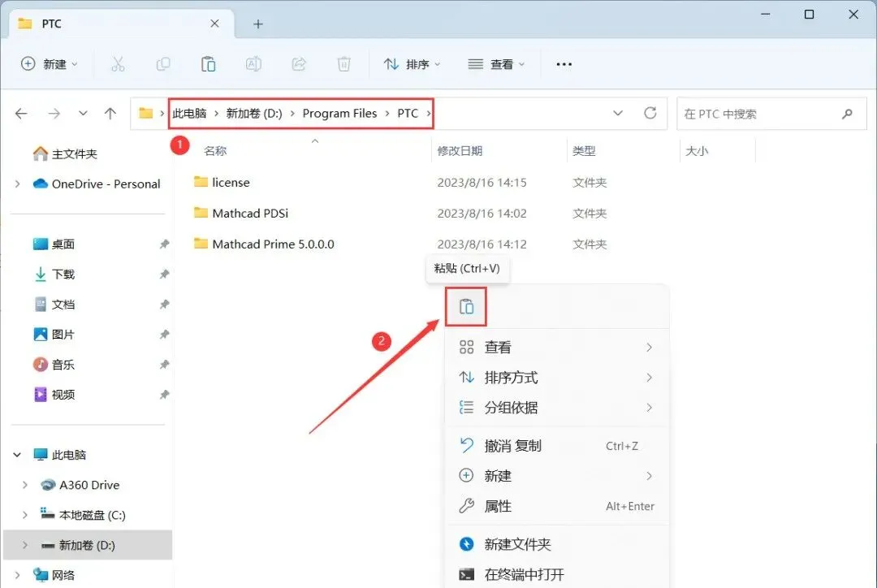Unpin 文档 using its pin icon
This screenshot has height=588, width=877.
coord(164,305)
